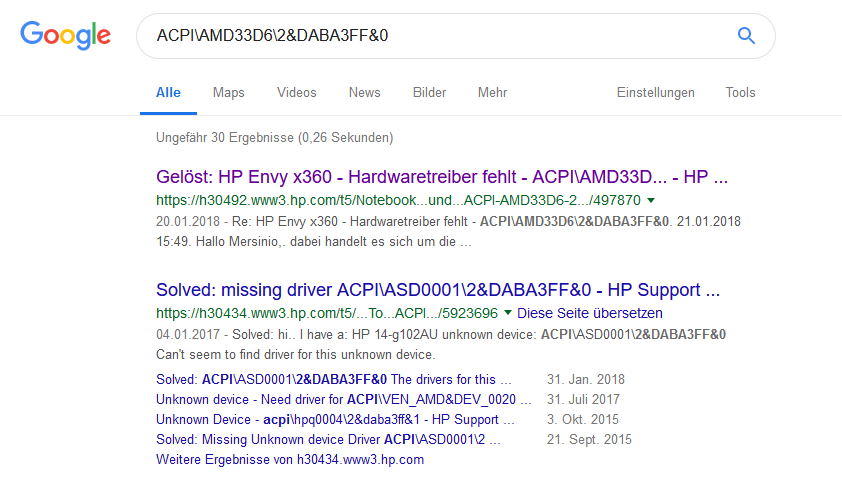Show Bilder image results
842x477 pixels.
click(x=429, y=92)
